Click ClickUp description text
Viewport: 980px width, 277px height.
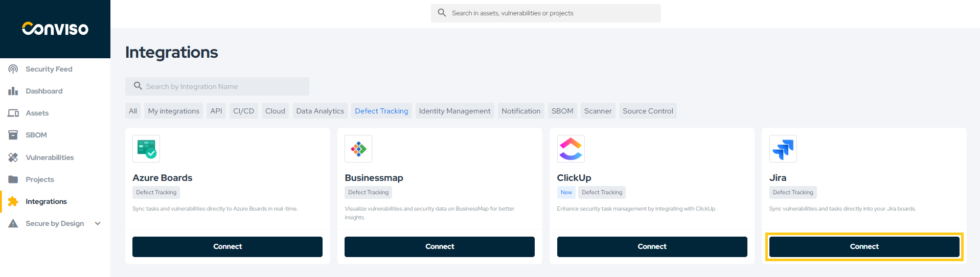(x=636, y=209)
